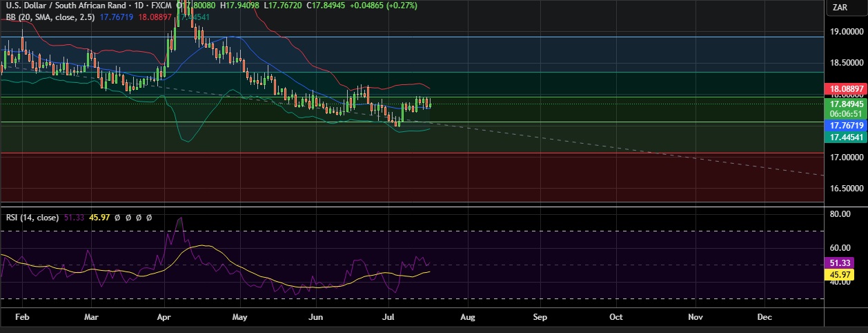Screen dimensions: 868x333
Task: Click the May label on the time axis
Action: tap(239, 317)
